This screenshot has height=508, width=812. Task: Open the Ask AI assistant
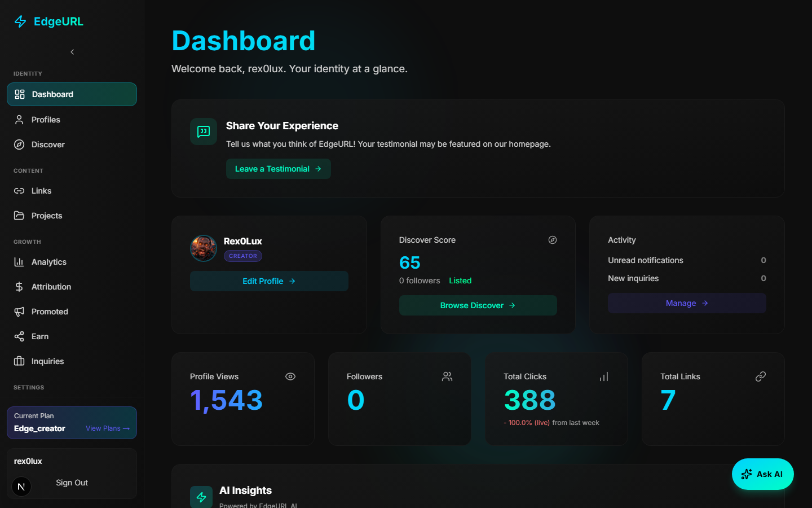point(762,474)
